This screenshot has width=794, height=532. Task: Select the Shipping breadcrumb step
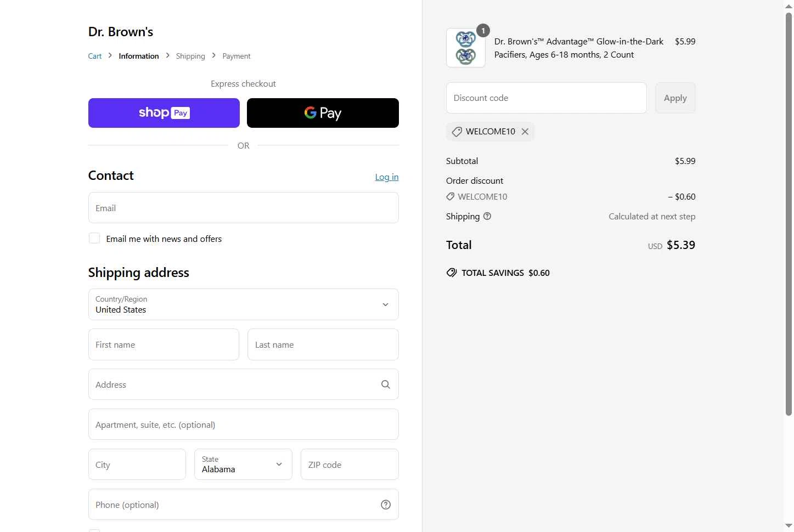point(190,56)
